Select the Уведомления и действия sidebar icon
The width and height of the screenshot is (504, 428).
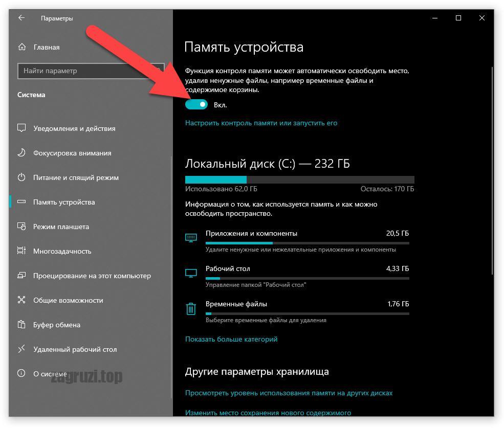pos(21,128)
